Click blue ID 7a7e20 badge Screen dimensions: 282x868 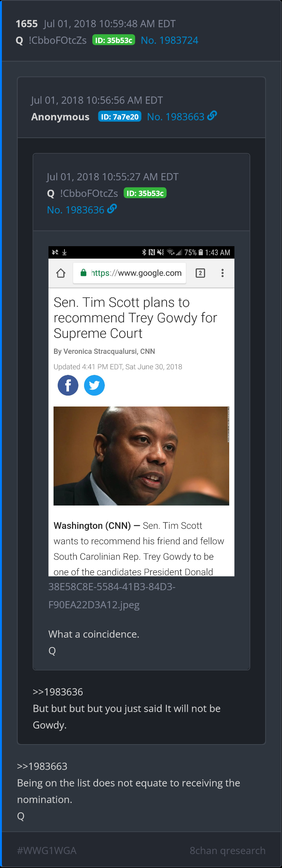[120, 117]
